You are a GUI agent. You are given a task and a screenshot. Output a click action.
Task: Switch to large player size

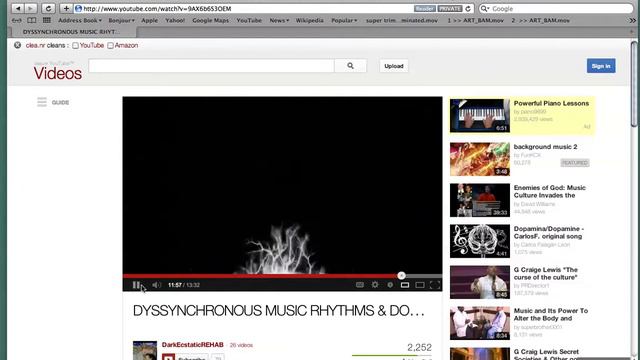[420, 285]
